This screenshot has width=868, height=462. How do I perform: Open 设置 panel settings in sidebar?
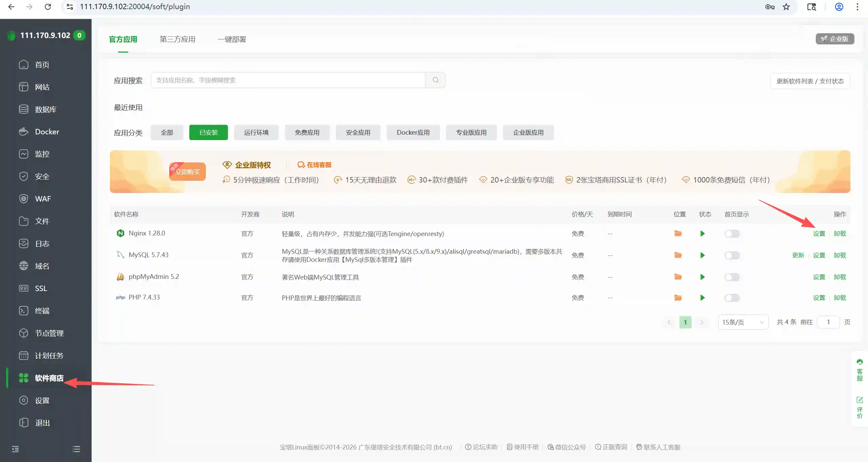(x=42, y=400)
